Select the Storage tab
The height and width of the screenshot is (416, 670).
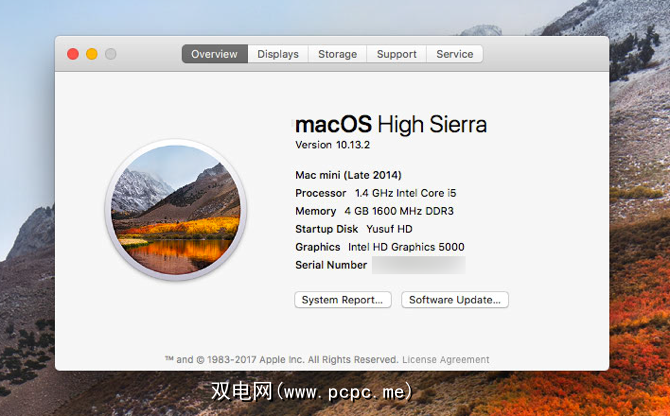click(x=338, y=54)
